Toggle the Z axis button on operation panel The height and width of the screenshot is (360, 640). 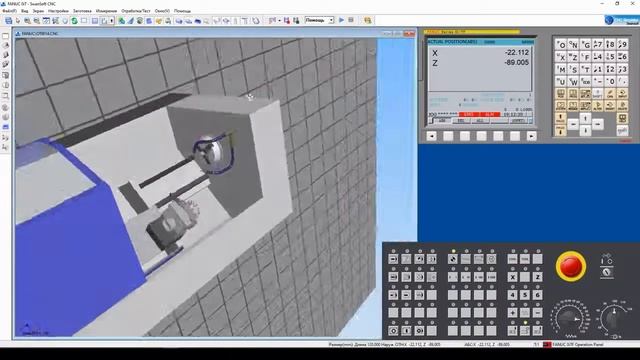538,277
